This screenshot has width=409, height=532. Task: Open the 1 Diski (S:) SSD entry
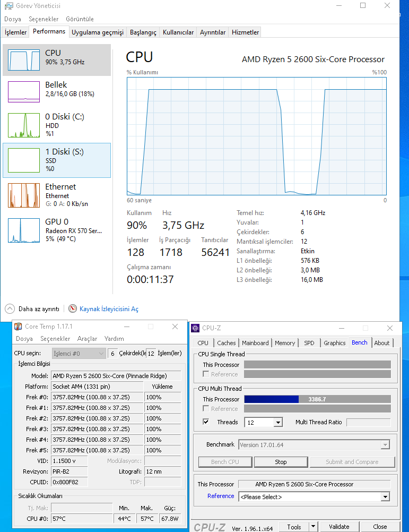57,160
